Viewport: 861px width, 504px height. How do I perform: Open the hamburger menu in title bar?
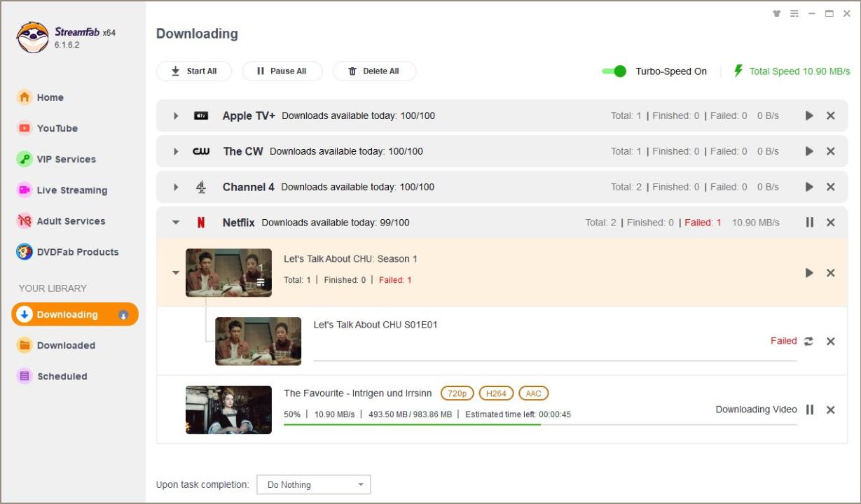pyautogui.click(x=794, y=13)
